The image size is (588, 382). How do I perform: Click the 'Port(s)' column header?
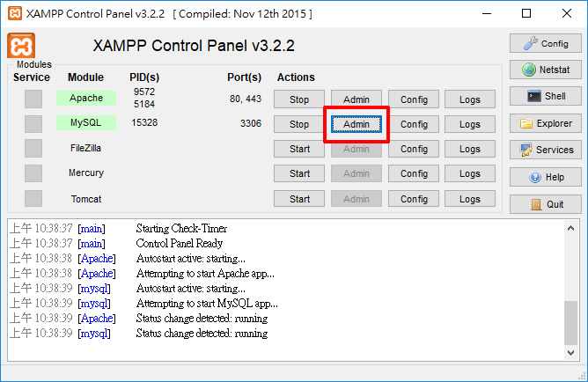pos(244,77)
